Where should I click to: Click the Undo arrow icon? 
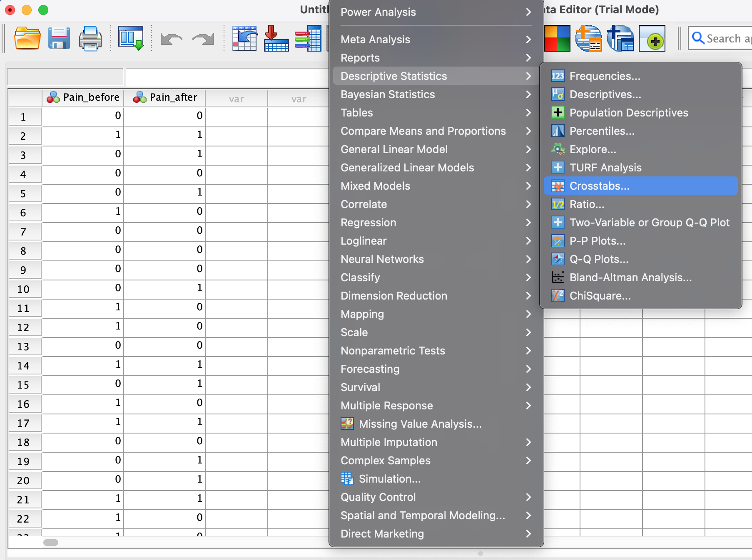tap(171, 40)
